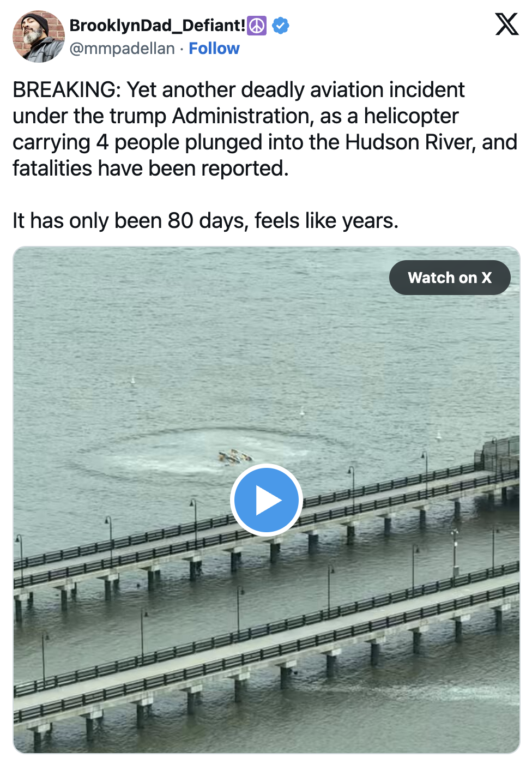Click the X logo icon
Screen dimensions: 532x758
click(x=506, y=25)
